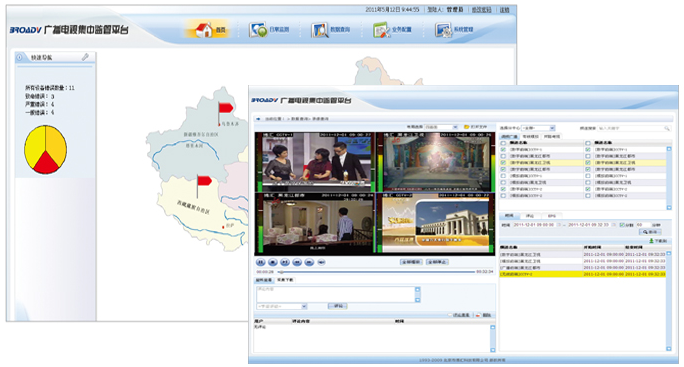Uncheck the highlighted yellow row's left checkbox

503,163
